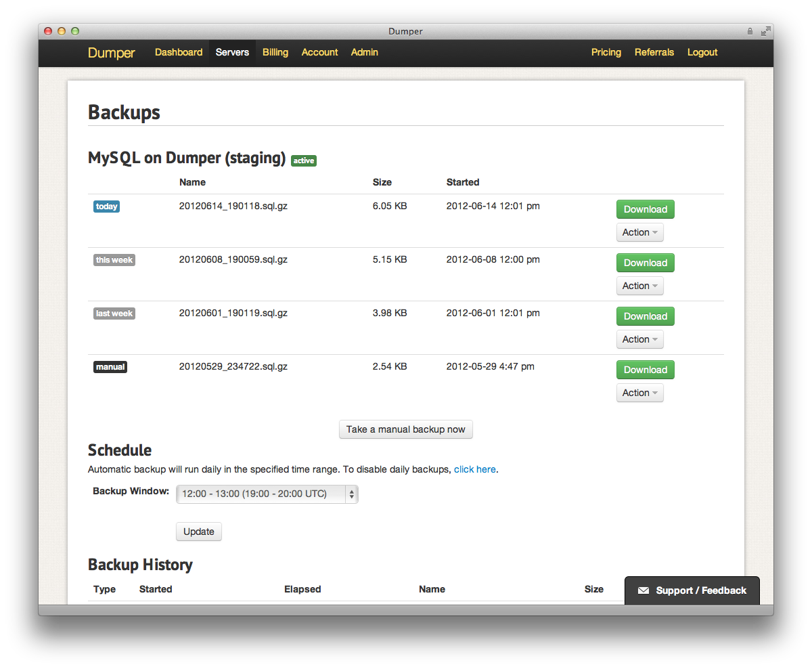Click the Schedule section heading

[x=120, y=450]
